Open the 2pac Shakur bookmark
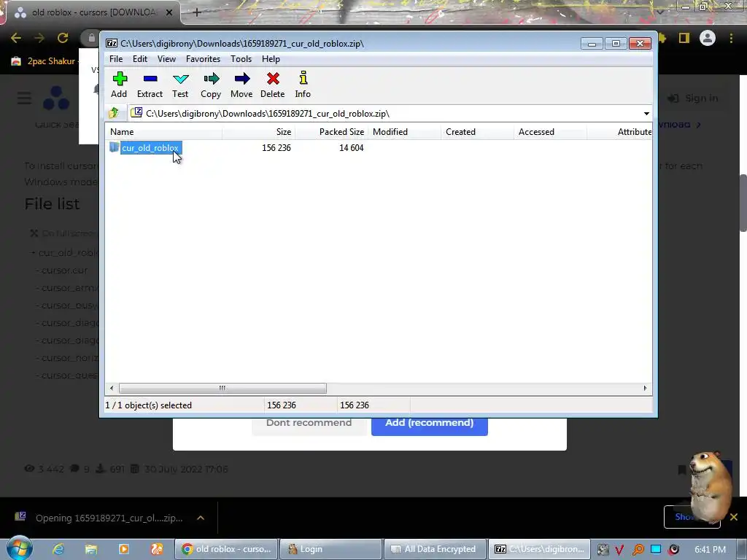The image size is (747, 560). (x=44, y=61)
